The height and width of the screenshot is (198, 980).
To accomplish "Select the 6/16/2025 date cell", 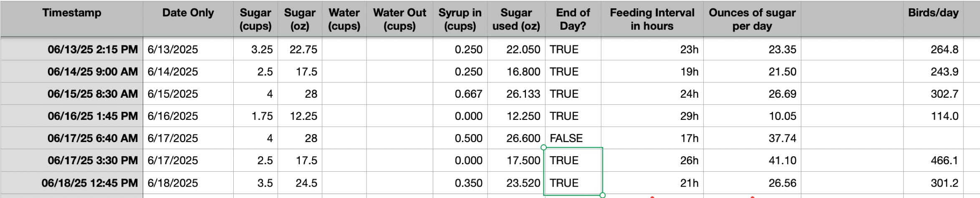I will [x=188, y=116].
